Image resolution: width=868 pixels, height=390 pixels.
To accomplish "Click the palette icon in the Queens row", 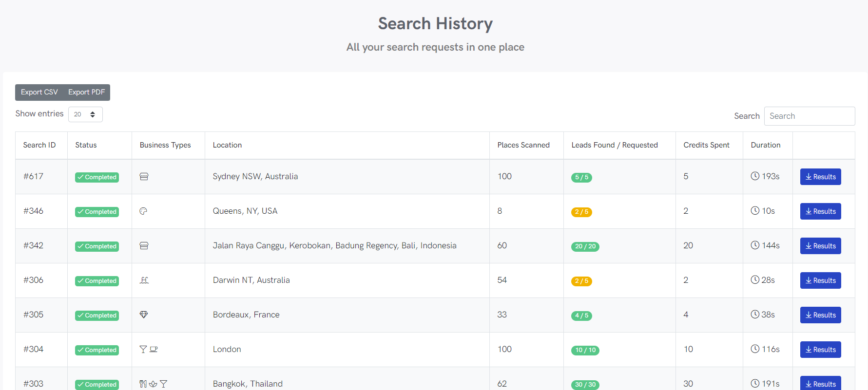I will click(143, 211).
